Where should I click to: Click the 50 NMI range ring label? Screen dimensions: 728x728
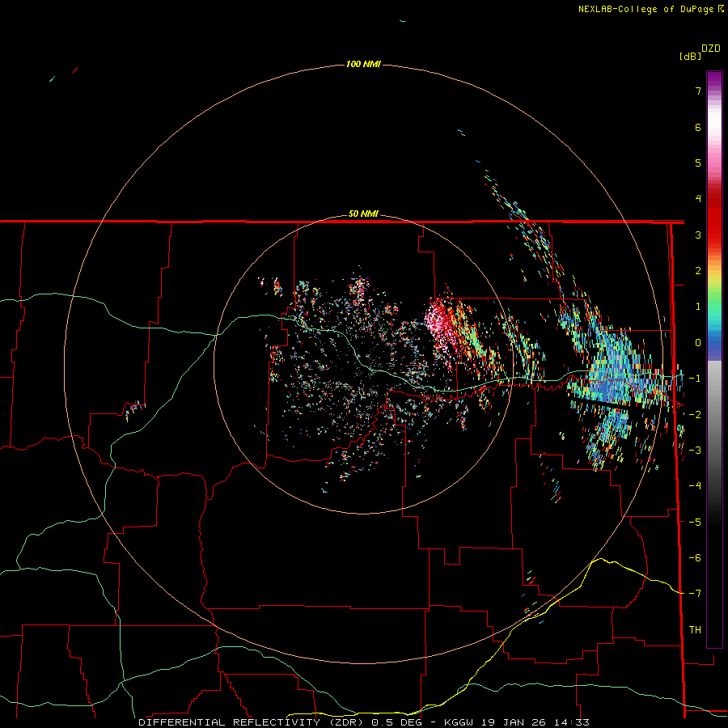(x=363, y=214)
